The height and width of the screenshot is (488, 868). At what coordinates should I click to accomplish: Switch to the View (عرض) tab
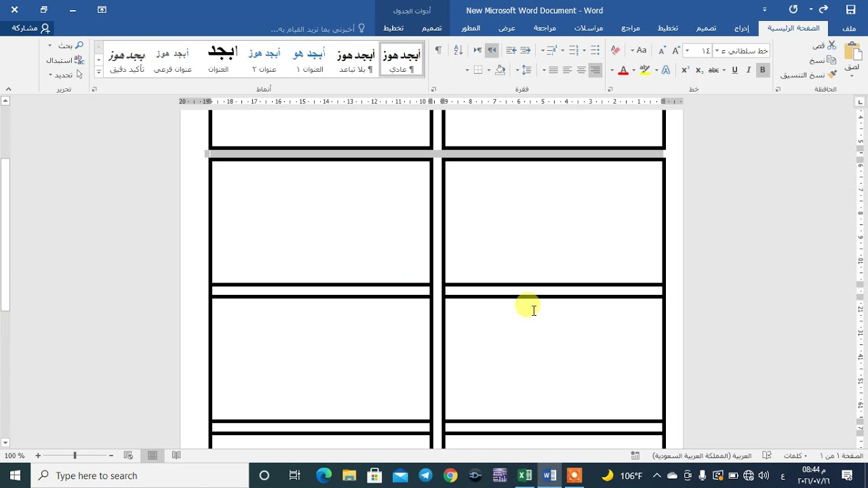pos(507,28)
